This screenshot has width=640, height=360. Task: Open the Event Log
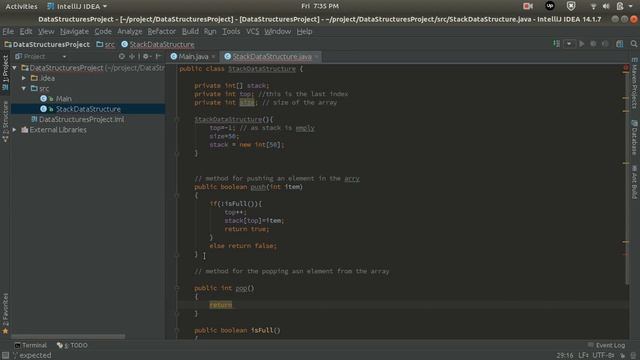[606, 345]
